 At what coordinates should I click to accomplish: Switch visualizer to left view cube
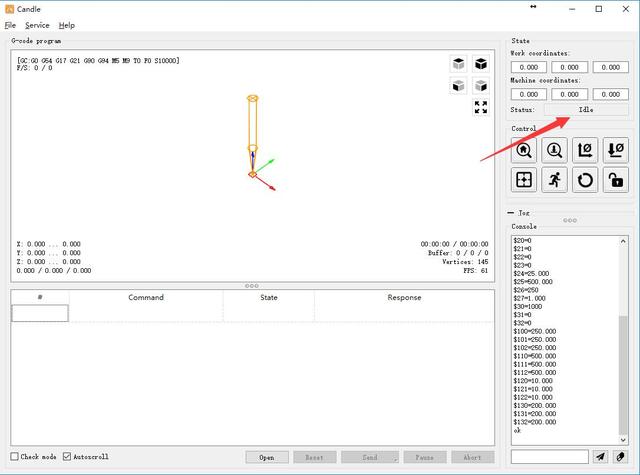coord(481,86)
